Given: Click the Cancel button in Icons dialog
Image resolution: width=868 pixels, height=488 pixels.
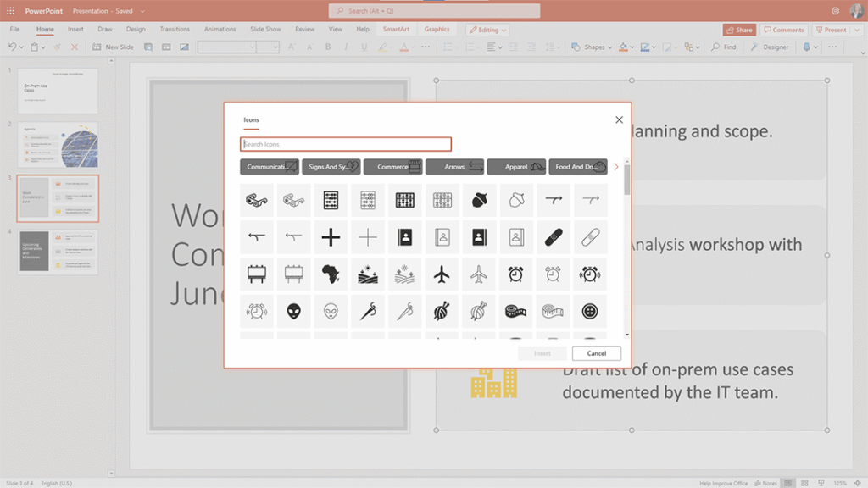Looking at the screenshot, I should point(596,353).
